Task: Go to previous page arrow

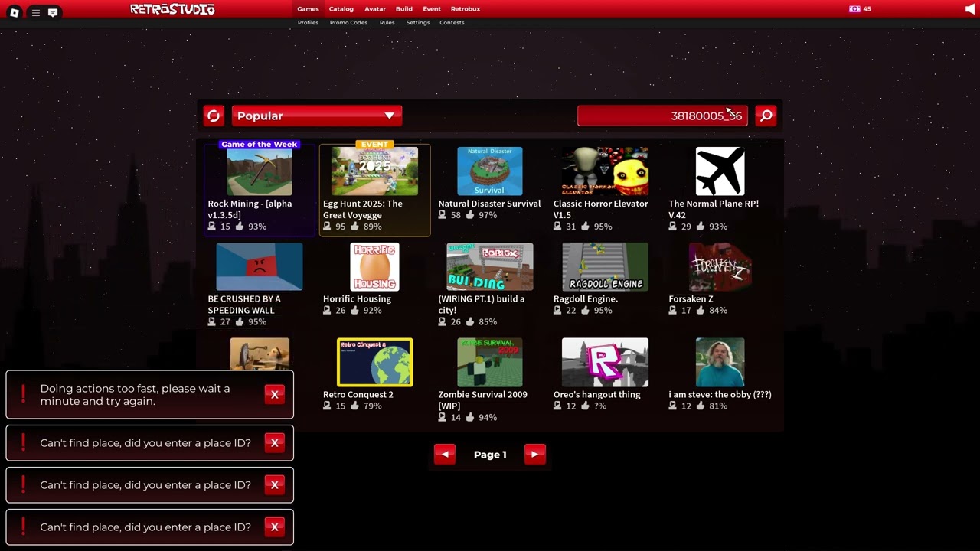Action: (x=445, y=455)
